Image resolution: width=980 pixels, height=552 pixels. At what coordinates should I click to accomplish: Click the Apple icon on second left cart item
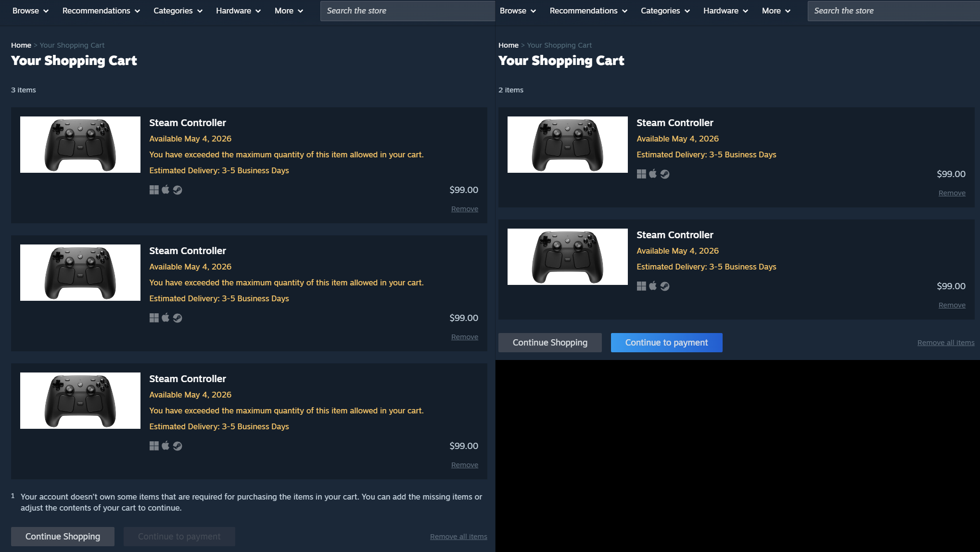coord(165,318)
